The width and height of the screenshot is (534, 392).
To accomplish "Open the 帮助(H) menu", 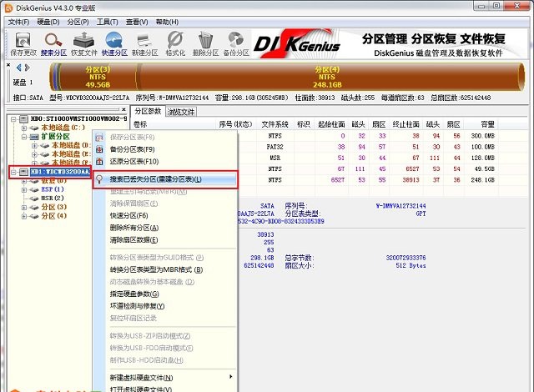I will point(167,23).
